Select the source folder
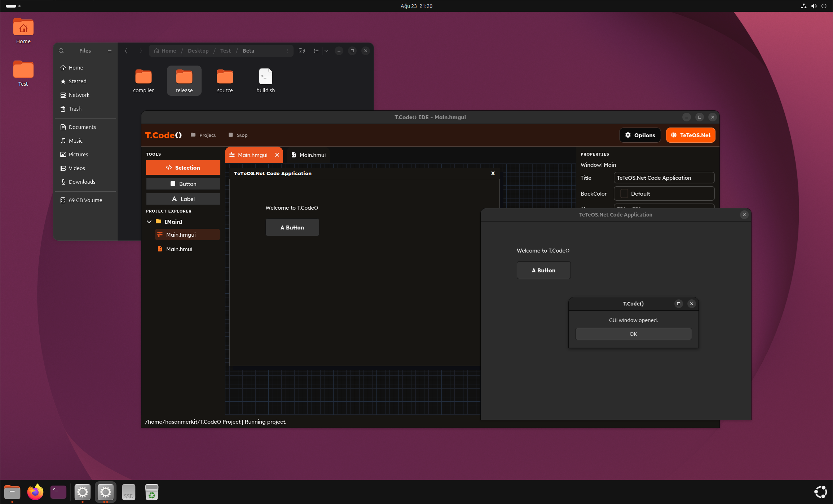833x504 pixels. click(225, 81)
